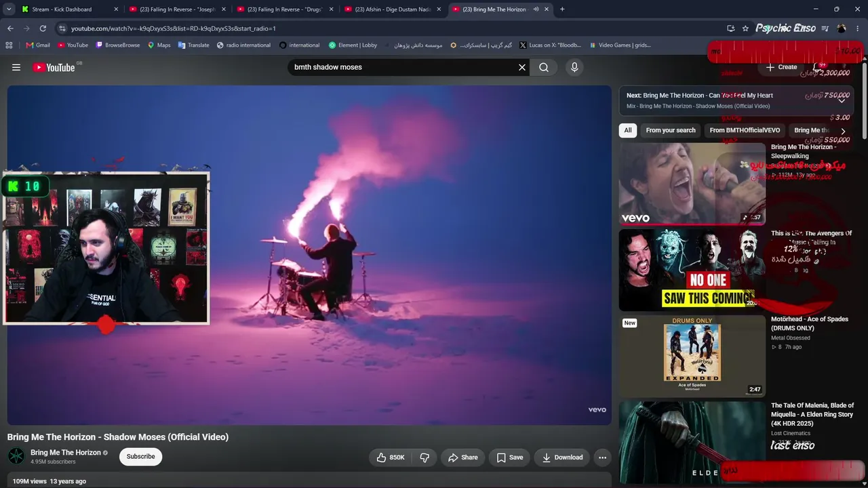Install app icon in address bar
This screenshot has width=868, height=488.
click(730, 28)
